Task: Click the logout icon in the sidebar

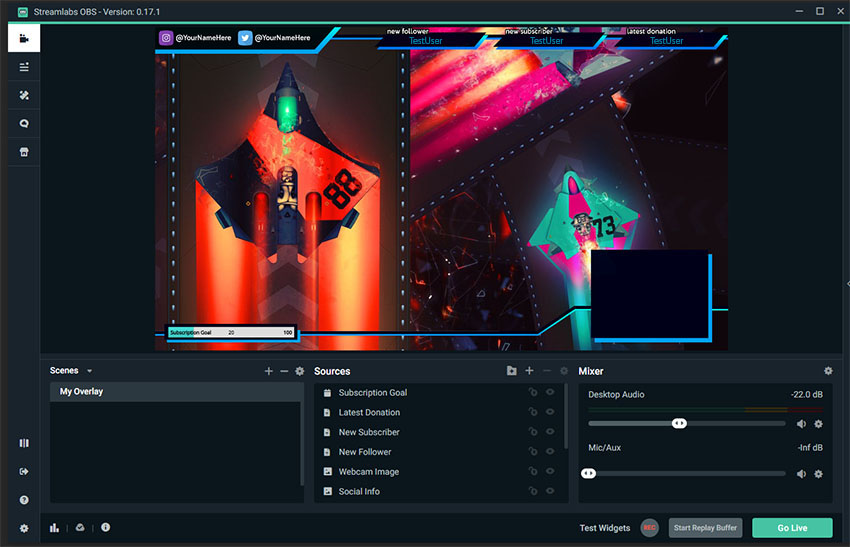Action: 24,472
